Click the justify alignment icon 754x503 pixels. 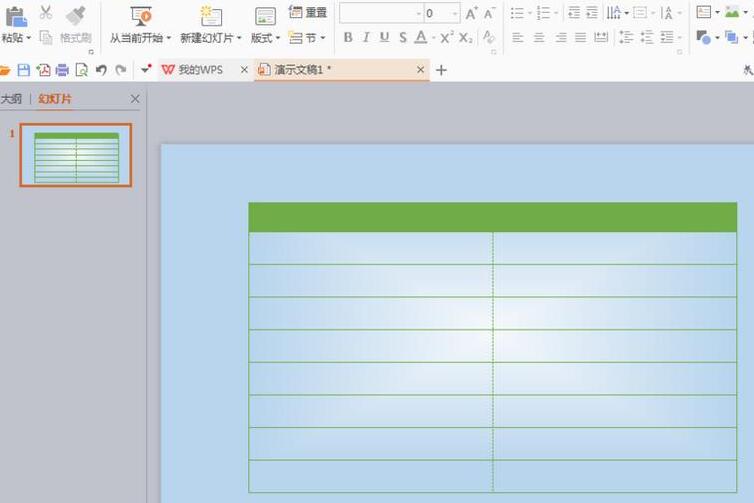click(x=580, y=37)
